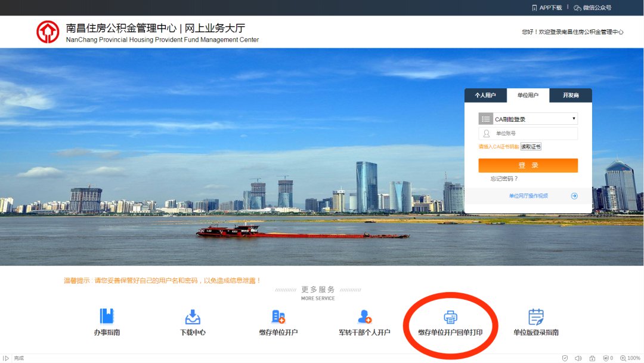
Task: Click the arrow icon beside 单位网厅操作视频
Action: coord(574,196)
